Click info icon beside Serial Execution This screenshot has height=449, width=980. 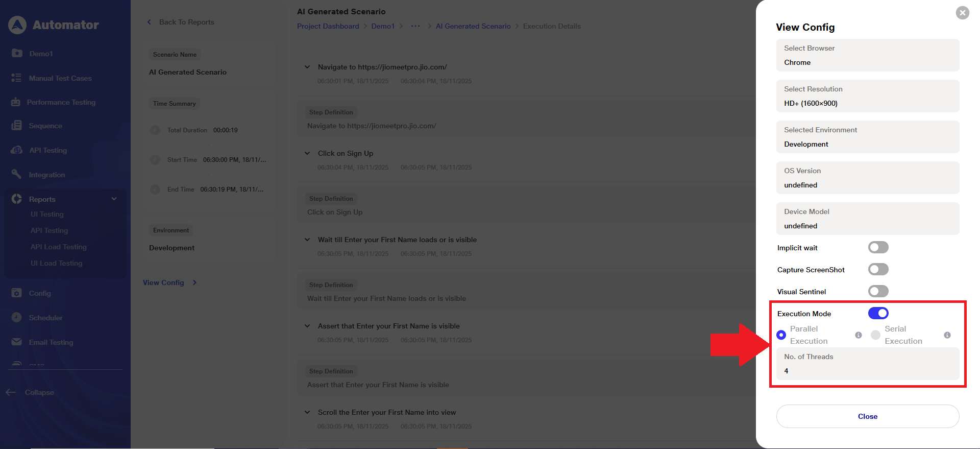click(x=947, y=335)
